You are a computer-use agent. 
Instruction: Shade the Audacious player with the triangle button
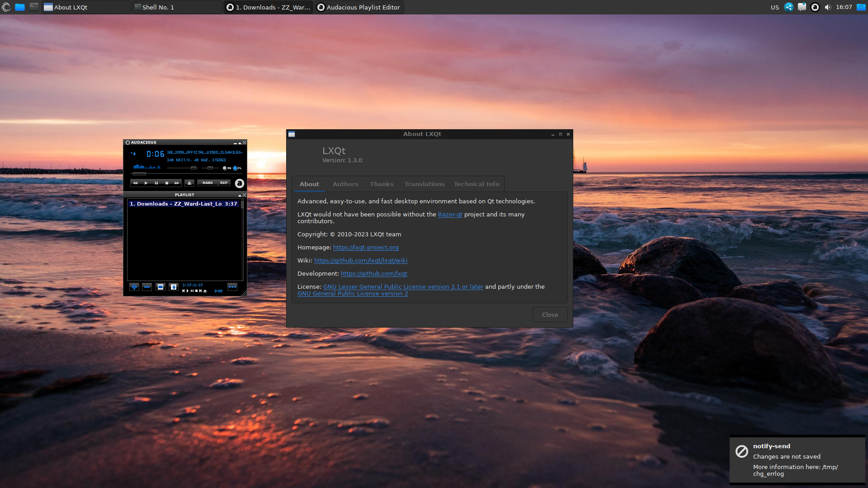tap(240, 143)
